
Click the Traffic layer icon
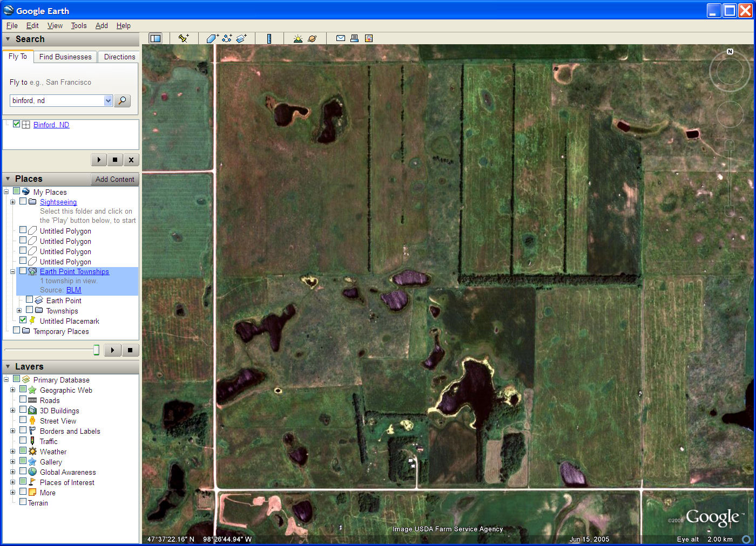pyautogui.click(x=32, y=441)
